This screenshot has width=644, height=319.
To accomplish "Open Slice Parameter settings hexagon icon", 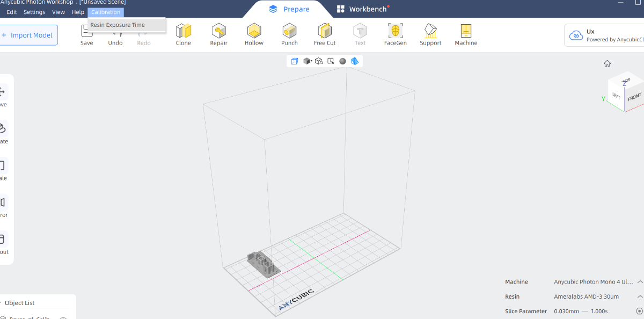I will point(639,311).
